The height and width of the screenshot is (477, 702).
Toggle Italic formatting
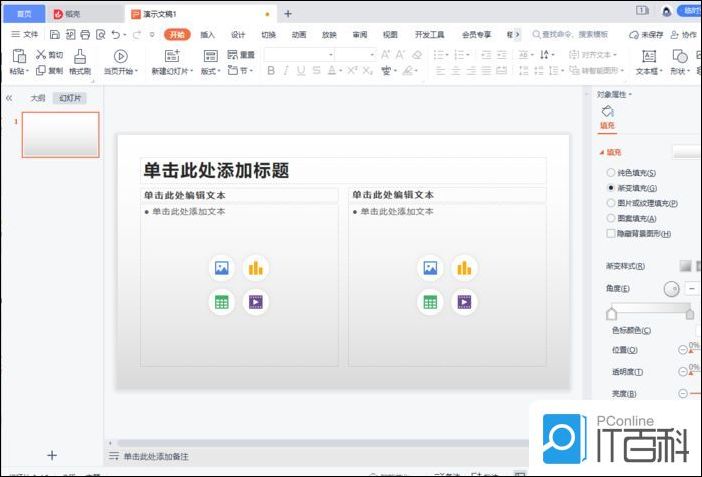pyautogui.click(x=286, y=70)
